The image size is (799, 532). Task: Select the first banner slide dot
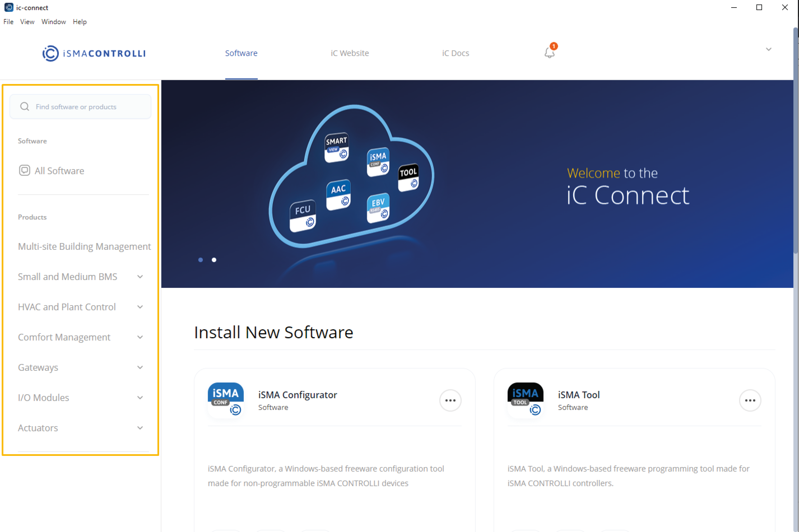pyautogui.click(x=201, y=260)
